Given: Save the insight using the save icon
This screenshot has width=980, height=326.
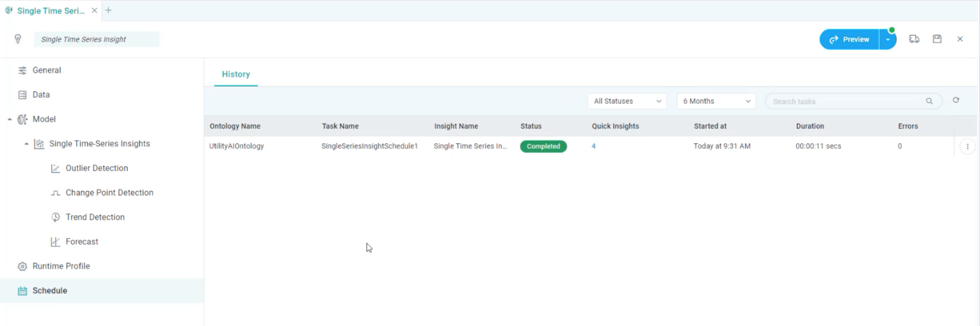Looking at the screenshot, I should pos(937,39).
